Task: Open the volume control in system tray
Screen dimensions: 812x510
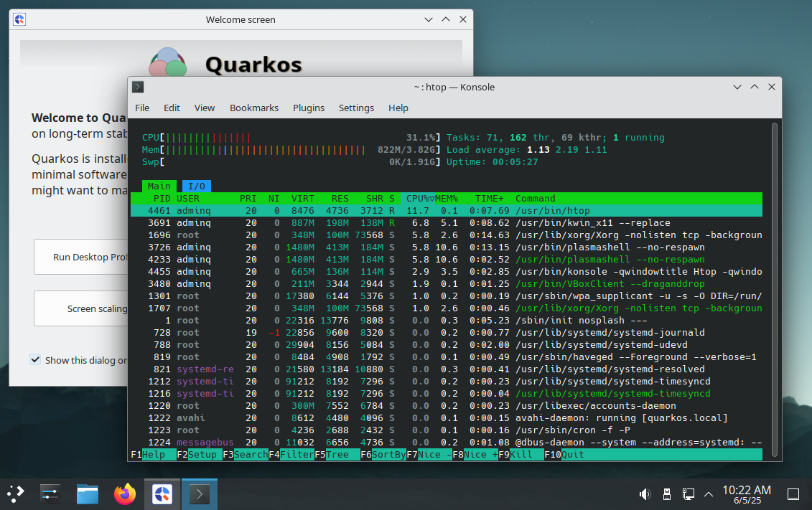Action: [x=645, y=494]
